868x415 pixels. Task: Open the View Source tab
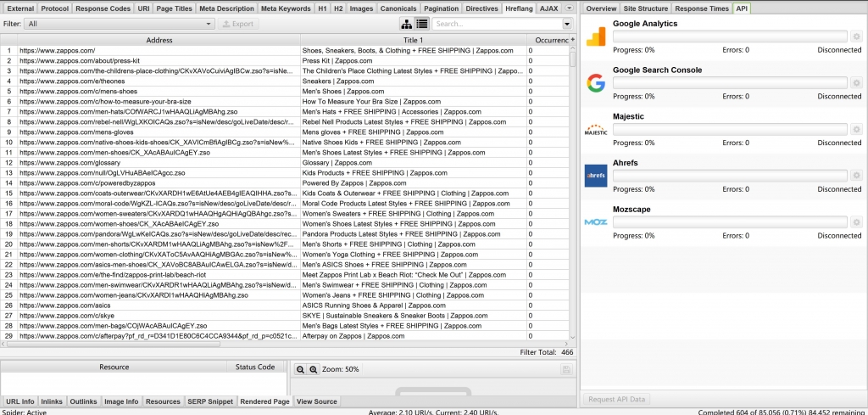317,401
